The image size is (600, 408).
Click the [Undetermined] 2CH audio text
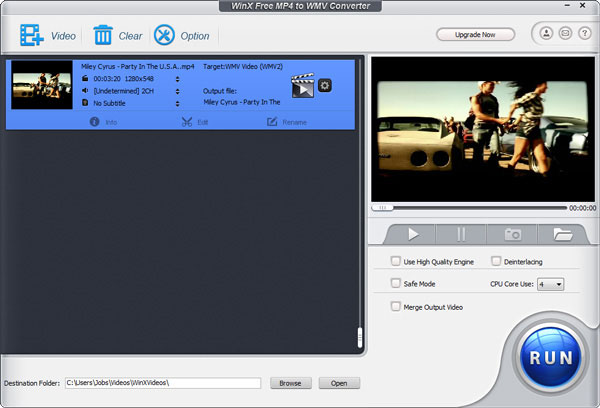[124, 91]
